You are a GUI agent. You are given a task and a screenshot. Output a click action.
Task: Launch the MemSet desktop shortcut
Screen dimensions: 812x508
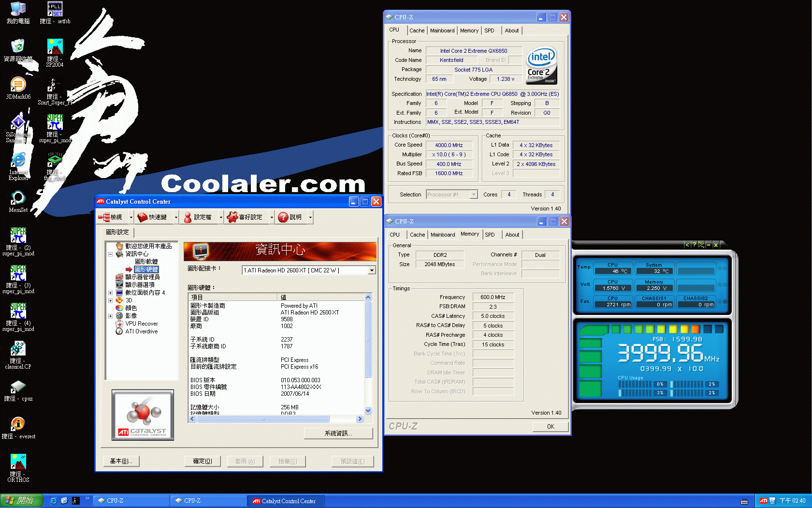(18, 201)
